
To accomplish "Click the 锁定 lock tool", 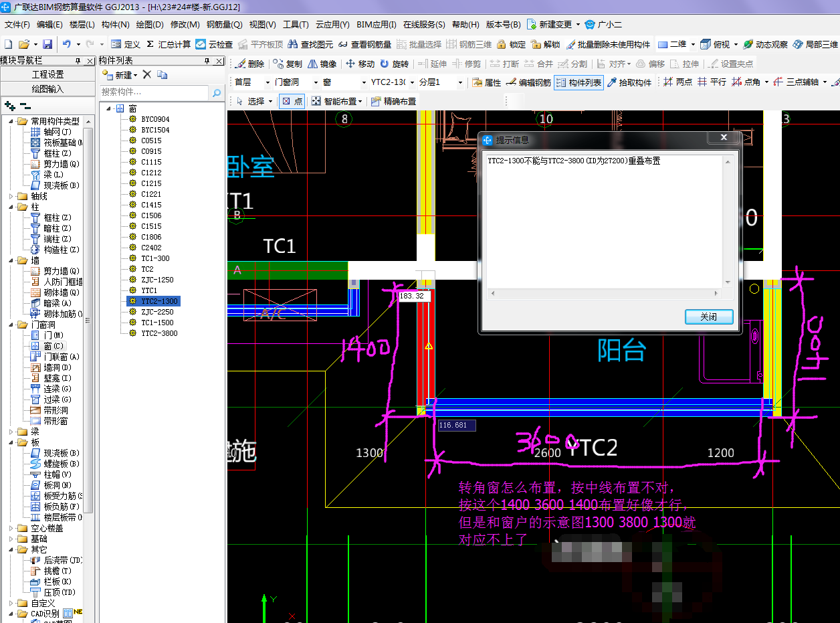I will click(512, 44).
